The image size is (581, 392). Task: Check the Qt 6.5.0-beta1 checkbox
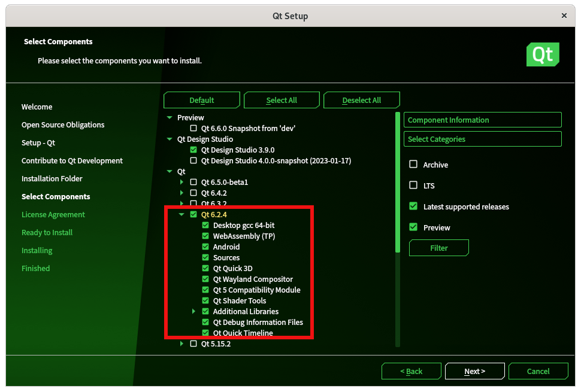click(193, 182)
